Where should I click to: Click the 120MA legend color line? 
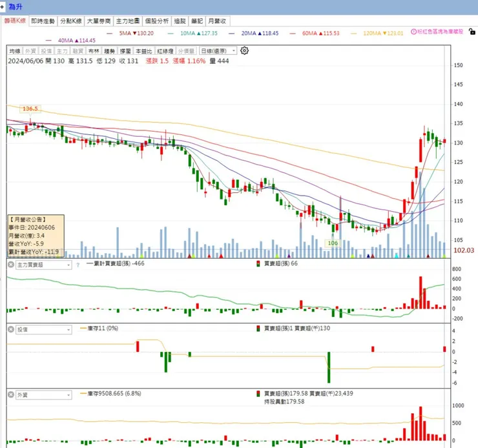353,33
